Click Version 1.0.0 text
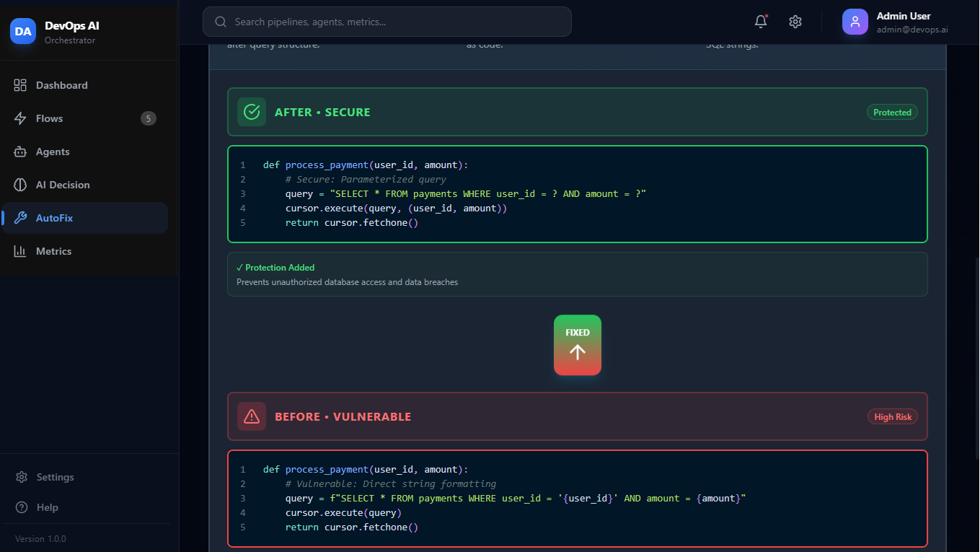The width and height of the screenshot is (980, 552). (x=40, y=539)
